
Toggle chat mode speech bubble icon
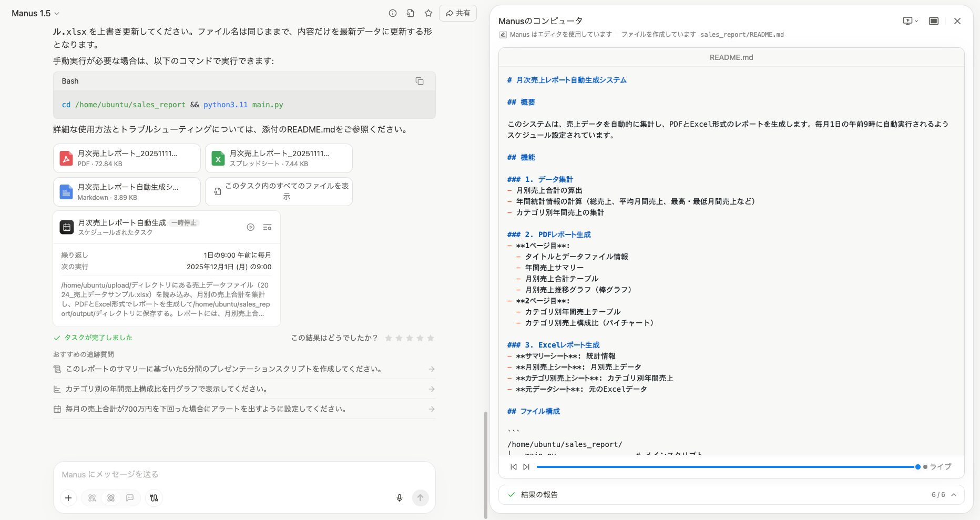coord(130,498)
